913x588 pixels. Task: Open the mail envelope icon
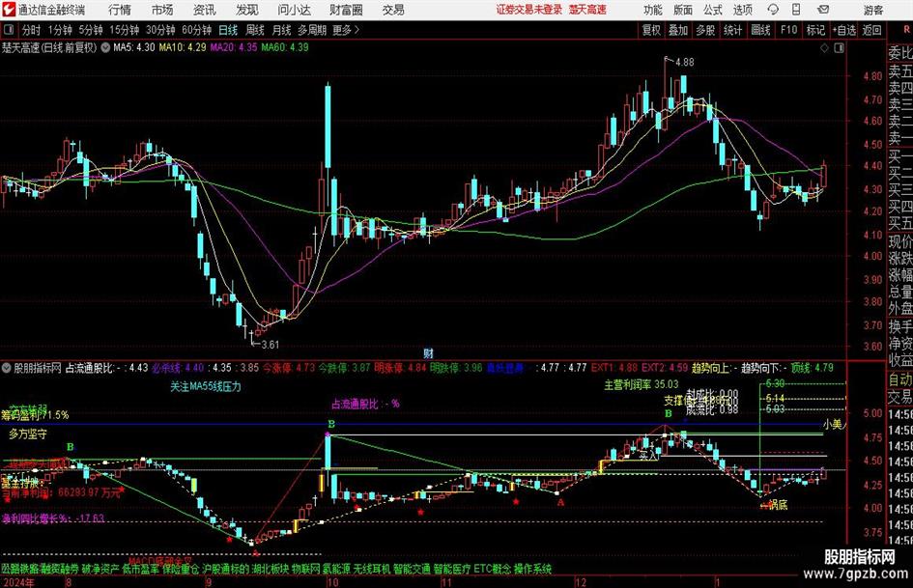823,10
